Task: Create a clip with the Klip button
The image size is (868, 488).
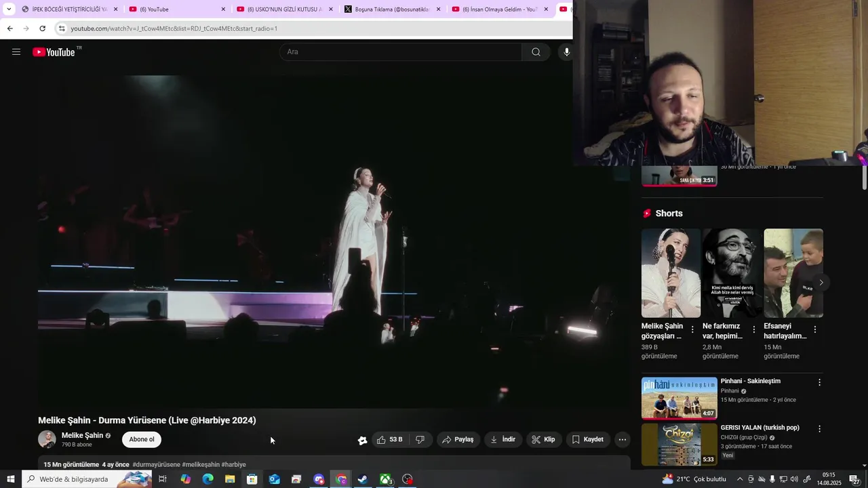Action: tap(543, 439)
